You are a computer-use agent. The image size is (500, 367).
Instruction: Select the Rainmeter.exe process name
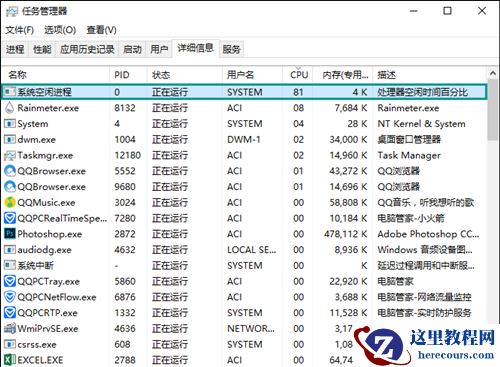[48, 108]
